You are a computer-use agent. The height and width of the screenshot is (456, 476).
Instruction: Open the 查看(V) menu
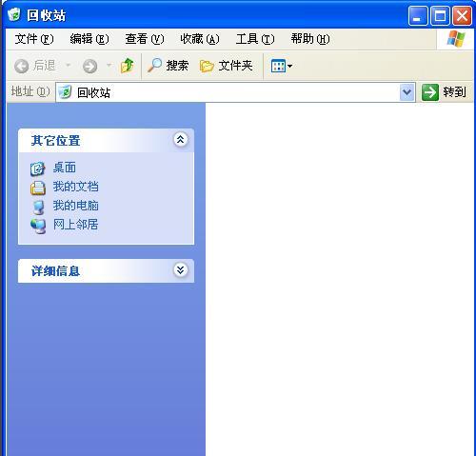click(x=145, y=39)
